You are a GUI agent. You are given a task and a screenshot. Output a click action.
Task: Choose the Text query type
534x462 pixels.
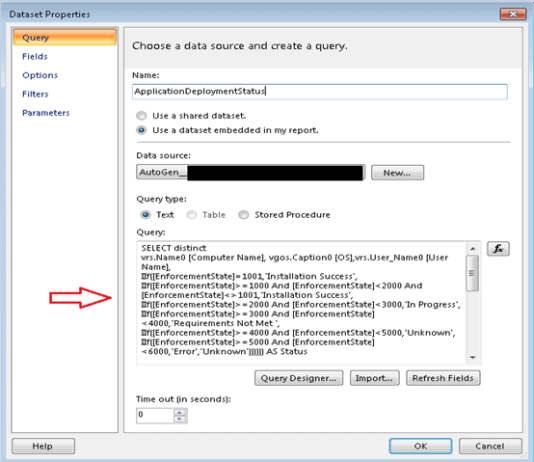pyautogui.click(x=145, y=215)
